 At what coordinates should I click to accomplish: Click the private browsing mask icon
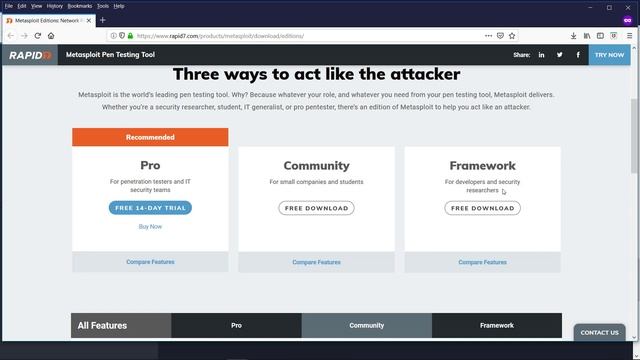[628, 20]
